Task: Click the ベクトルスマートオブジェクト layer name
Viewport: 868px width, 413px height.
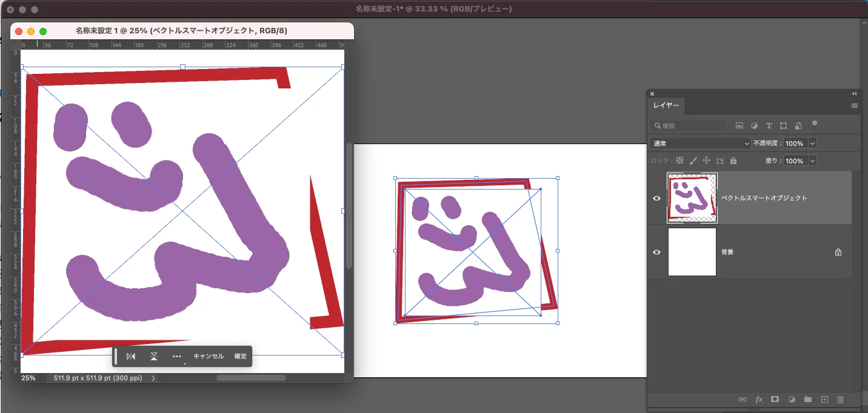Action: coord(764,198)
